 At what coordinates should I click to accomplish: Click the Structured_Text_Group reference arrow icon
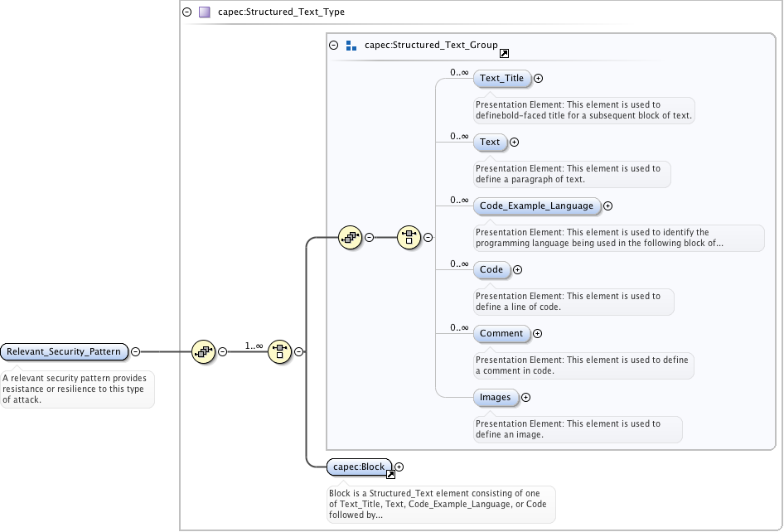[x=504, y=54]
